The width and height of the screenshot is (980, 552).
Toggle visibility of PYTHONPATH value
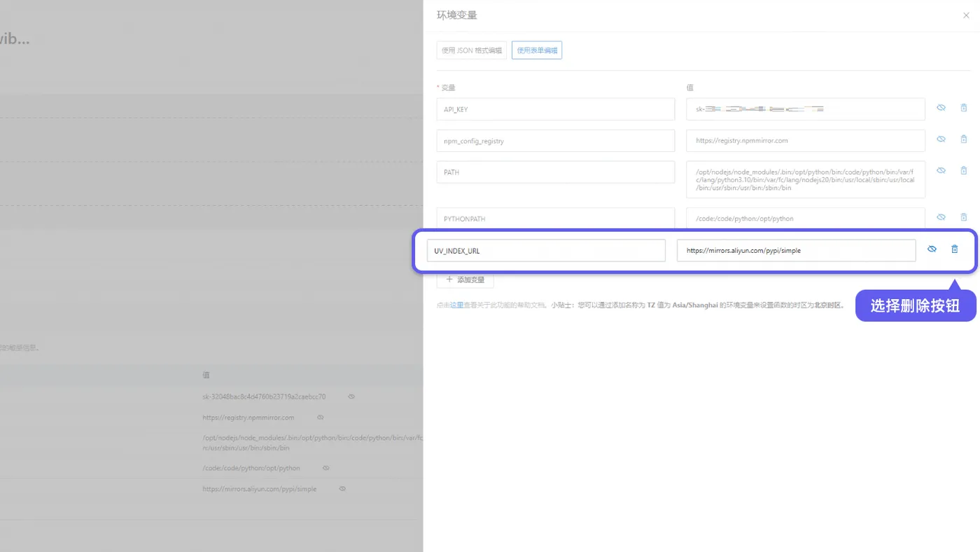(941, 217)
